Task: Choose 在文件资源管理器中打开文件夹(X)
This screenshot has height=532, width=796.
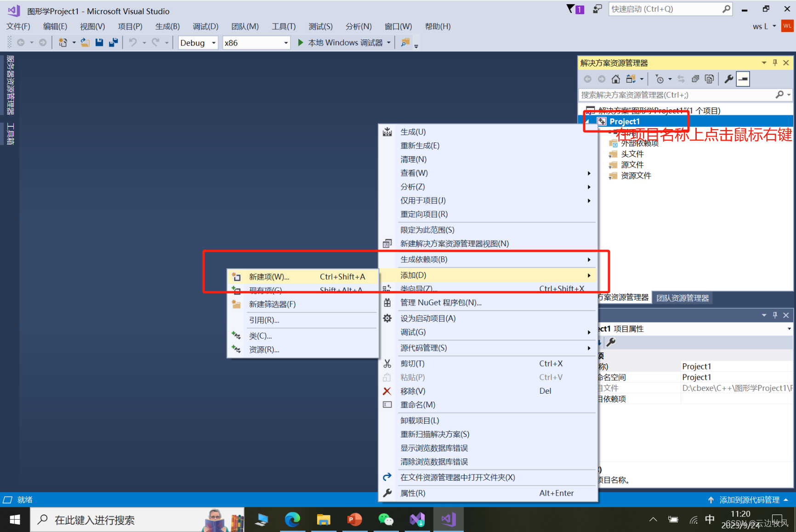Action: click(x=488, y=477)
